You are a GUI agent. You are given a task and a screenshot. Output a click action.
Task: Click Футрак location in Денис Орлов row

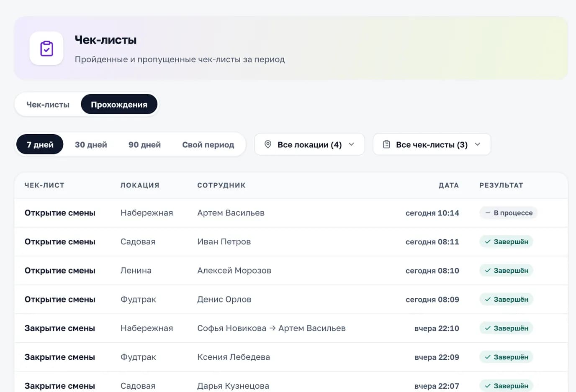(138, 300)
